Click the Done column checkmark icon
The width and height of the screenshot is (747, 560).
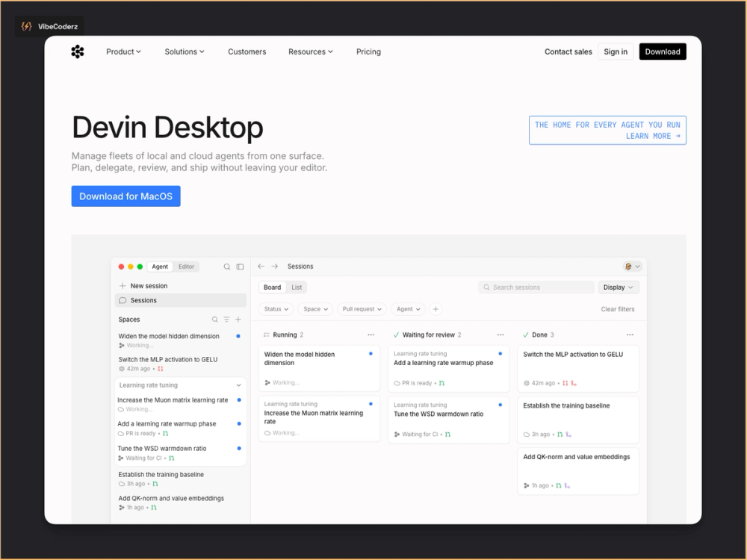pyautogui.click(x=525, y=335)
